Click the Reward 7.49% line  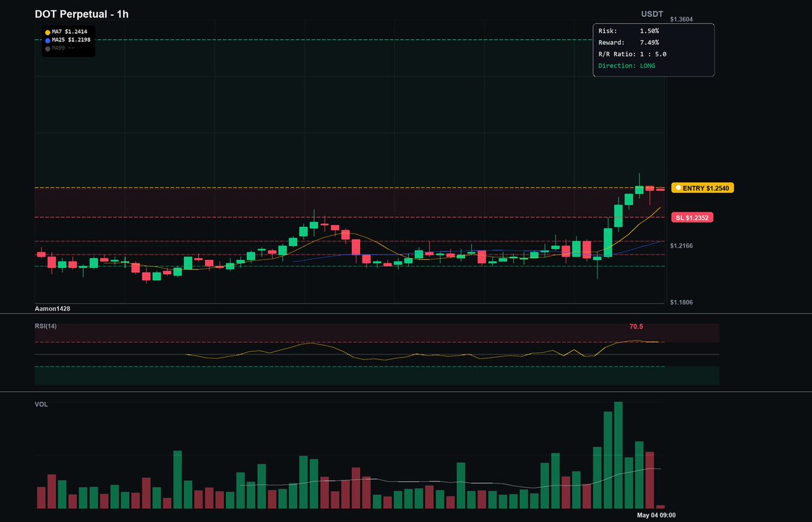click(629, 43)
